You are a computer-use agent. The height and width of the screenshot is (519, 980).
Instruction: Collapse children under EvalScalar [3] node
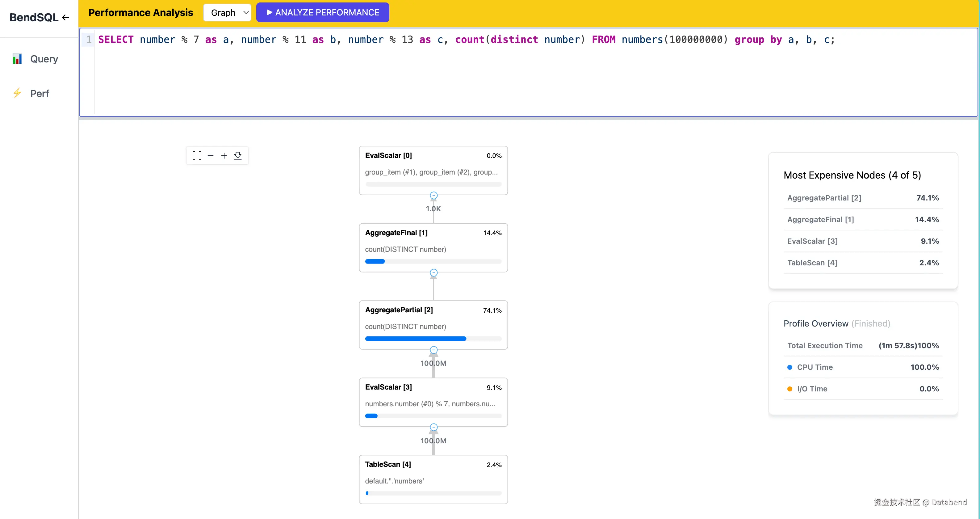click(x=433, y=427)
